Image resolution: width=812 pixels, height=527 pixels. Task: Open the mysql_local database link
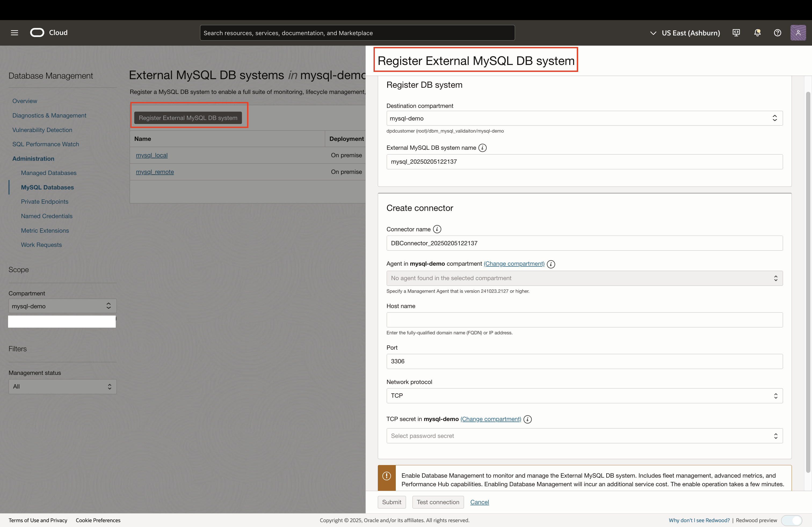[151, 155]
